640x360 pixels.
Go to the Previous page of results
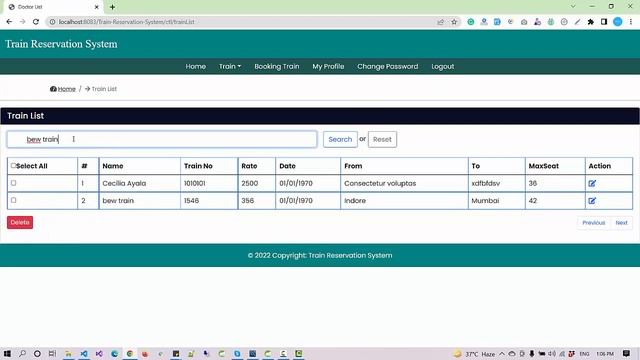coord(593,223)
